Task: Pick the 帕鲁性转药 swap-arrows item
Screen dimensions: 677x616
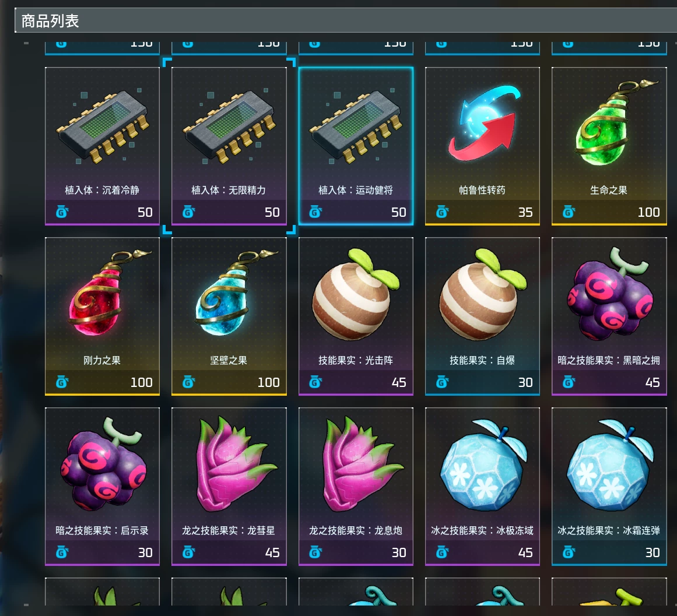Action: (x=482, y=146)
